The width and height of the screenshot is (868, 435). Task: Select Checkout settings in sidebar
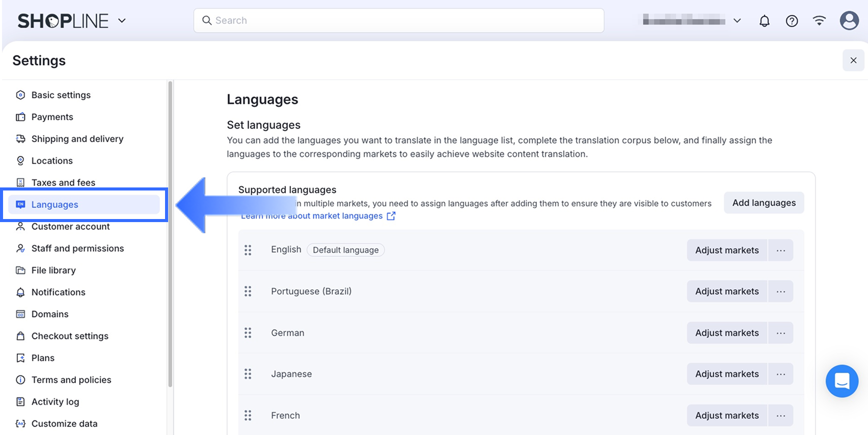pos(70,336)
